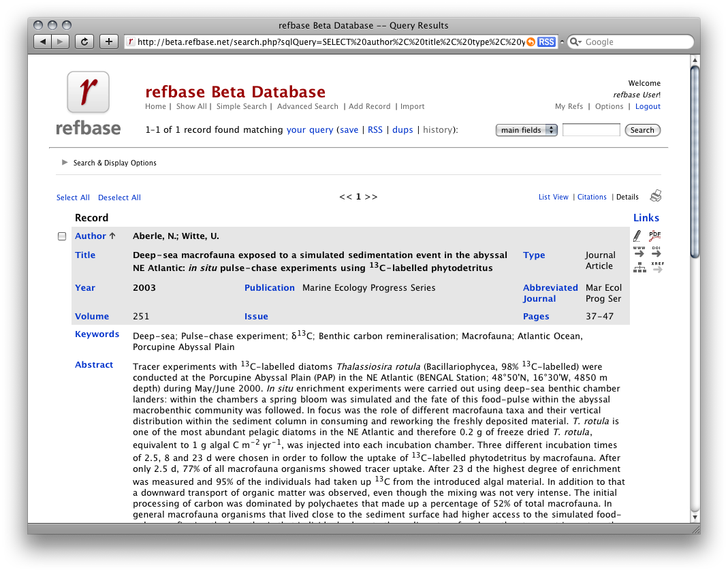Viewport: 728px width, 572px height.
Task: Open the XREF arrow link icon
Action: pyautogui.click(x=657, y=268)
